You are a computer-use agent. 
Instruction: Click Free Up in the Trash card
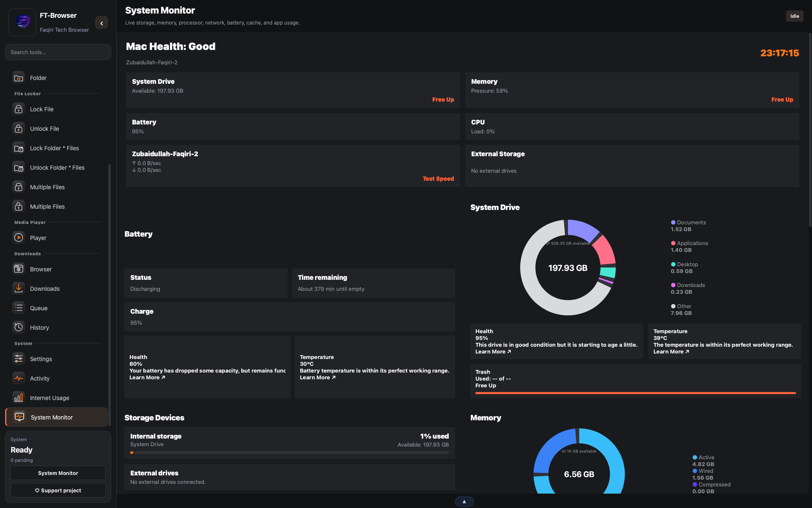coord(486,385)
